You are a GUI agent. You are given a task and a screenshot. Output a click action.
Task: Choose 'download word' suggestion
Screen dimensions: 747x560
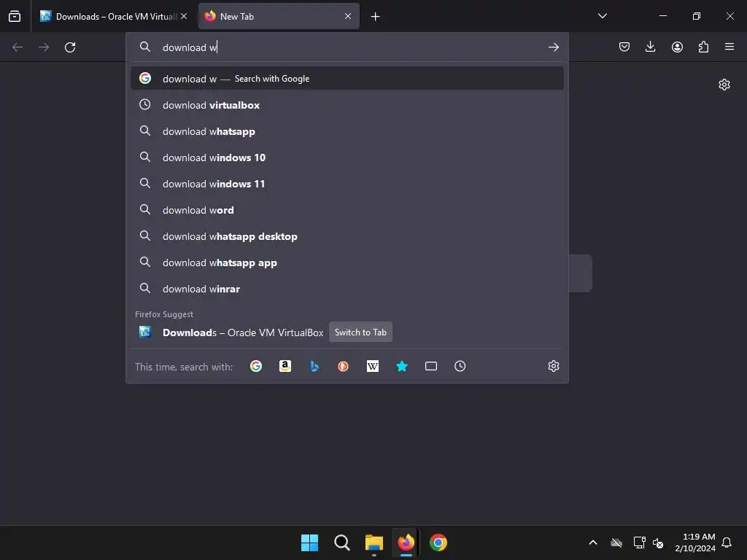coord(347,209)
